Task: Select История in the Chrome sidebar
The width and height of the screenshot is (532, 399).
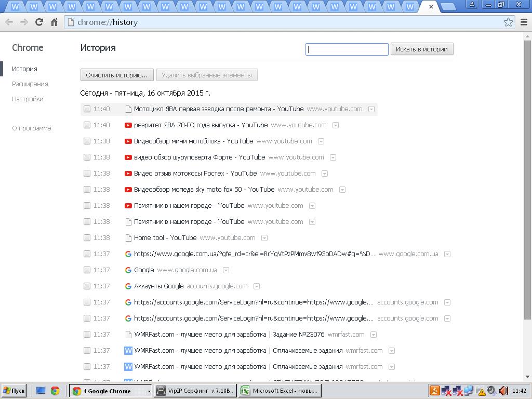Action: tap(24, 69)
